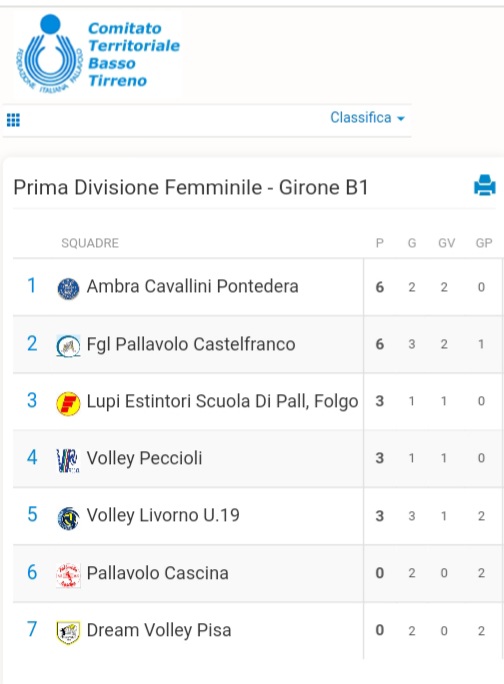Click the Volley Livorno U.19 team logo
The image size is (504, 684).
click(69, 518)
